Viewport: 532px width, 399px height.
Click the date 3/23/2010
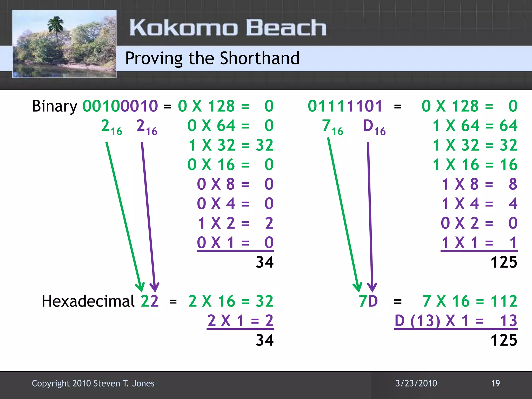click(416, 383)
